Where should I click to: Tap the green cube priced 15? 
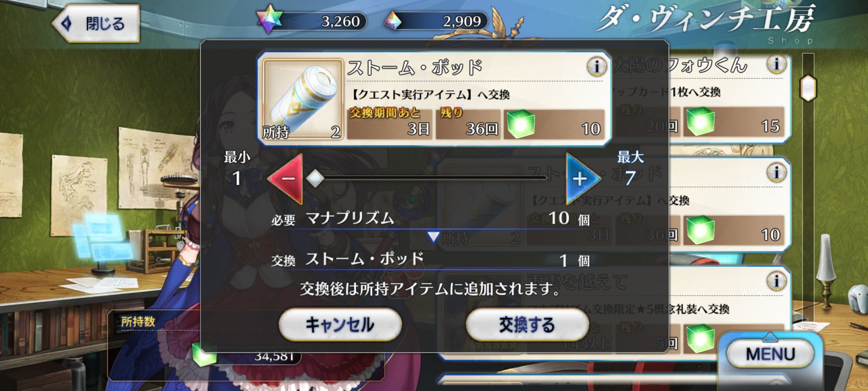[x=700, y=122]
